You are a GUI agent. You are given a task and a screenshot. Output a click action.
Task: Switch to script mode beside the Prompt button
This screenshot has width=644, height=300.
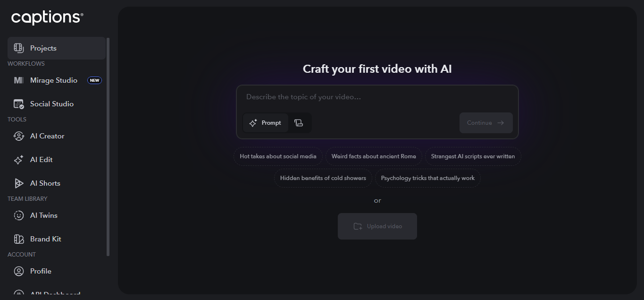pos(299,122)
